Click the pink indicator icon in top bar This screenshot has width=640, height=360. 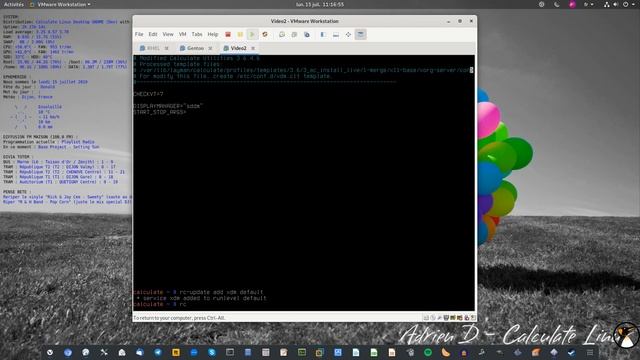click(x=572, y=4)
